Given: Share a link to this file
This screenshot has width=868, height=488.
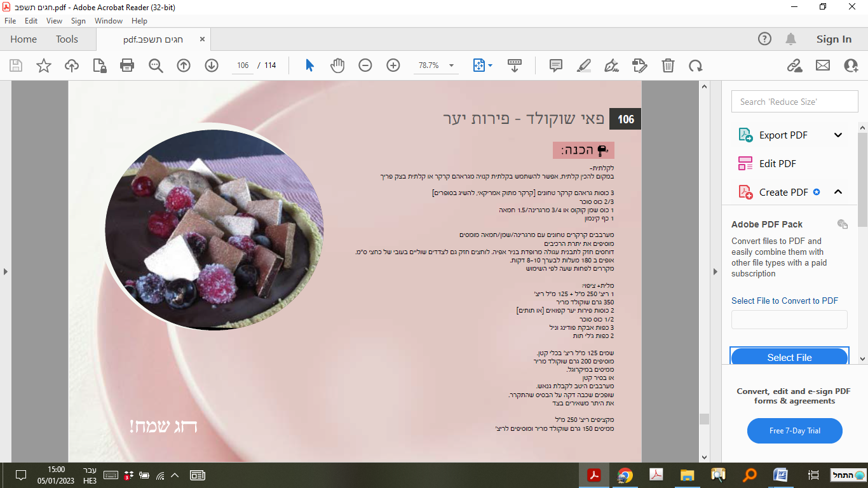Looking at the screenshot, I should [x=794, y=65].
